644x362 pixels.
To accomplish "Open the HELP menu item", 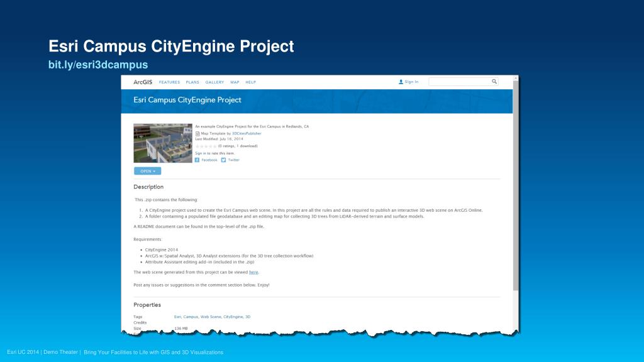I will coord(250,82).
